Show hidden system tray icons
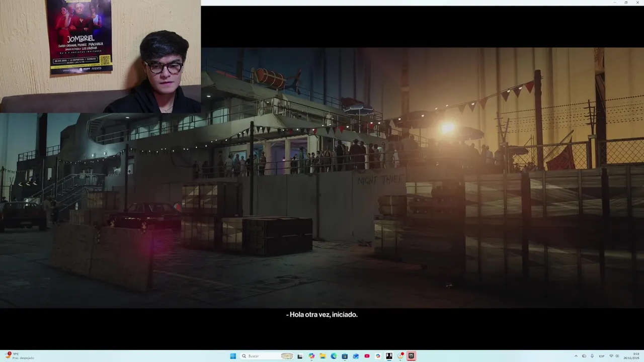The height and width of the screenshot is (362, 644). [576, 356]
